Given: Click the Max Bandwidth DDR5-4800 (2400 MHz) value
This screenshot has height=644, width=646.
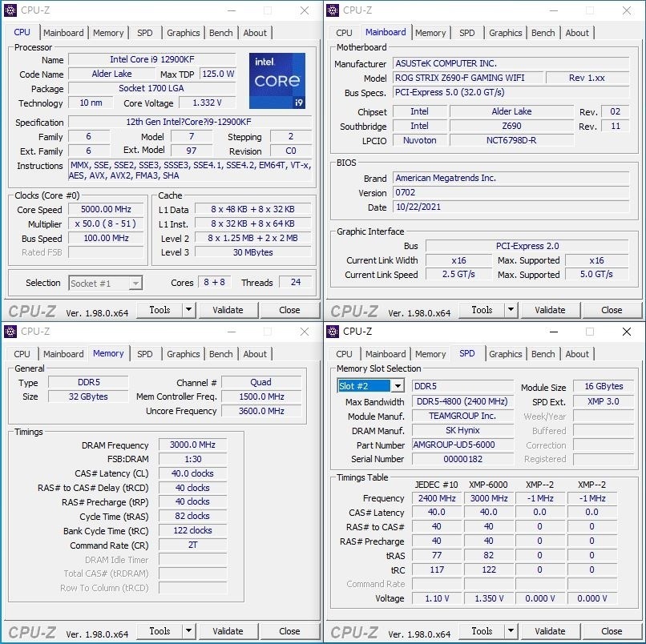Looking at the screenshot, I should (x=462, y=401).
